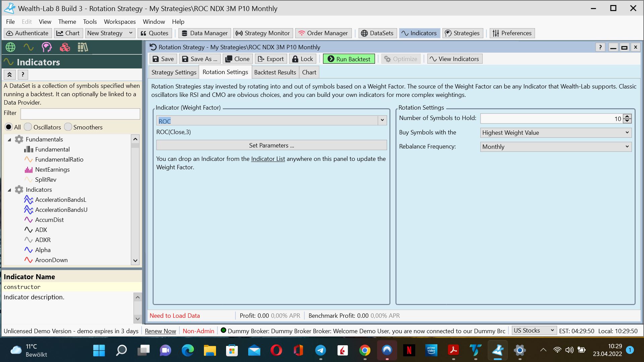This screenshot has width=644, height=362.
Task: Open a new Chart window
Action: [68, 33]
